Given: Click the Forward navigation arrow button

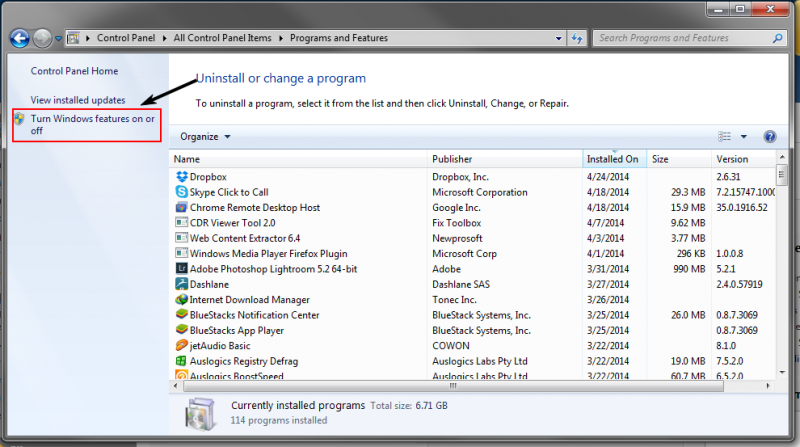Looking at the screenshot, I should tap(42, 38).
